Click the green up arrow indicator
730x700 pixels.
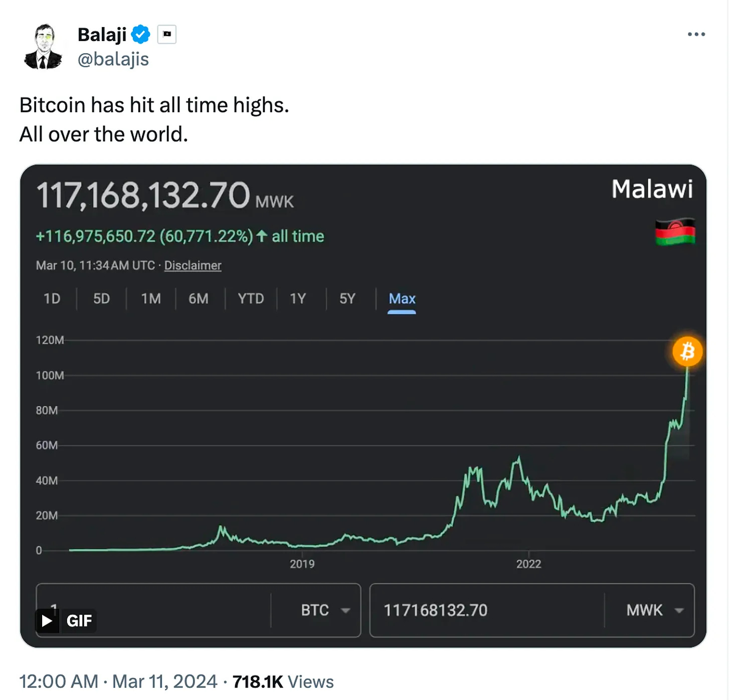pyautogui.click(x=261, y=236)
